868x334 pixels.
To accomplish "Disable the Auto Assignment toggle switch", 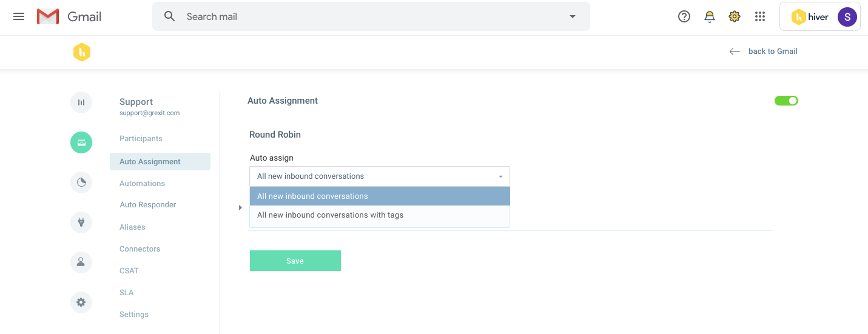I will pyautogui.click(x=786, y=101).
